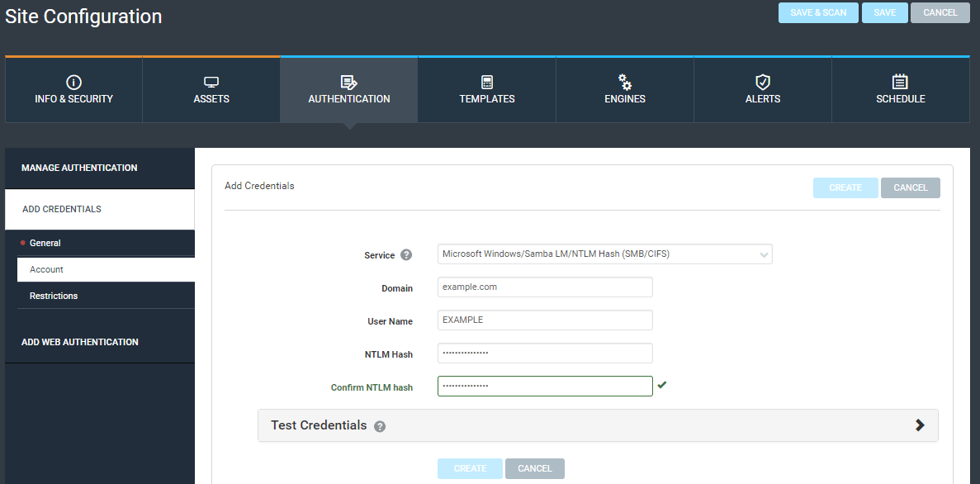
Task: Open the Restrictions section
Action: 53,295
